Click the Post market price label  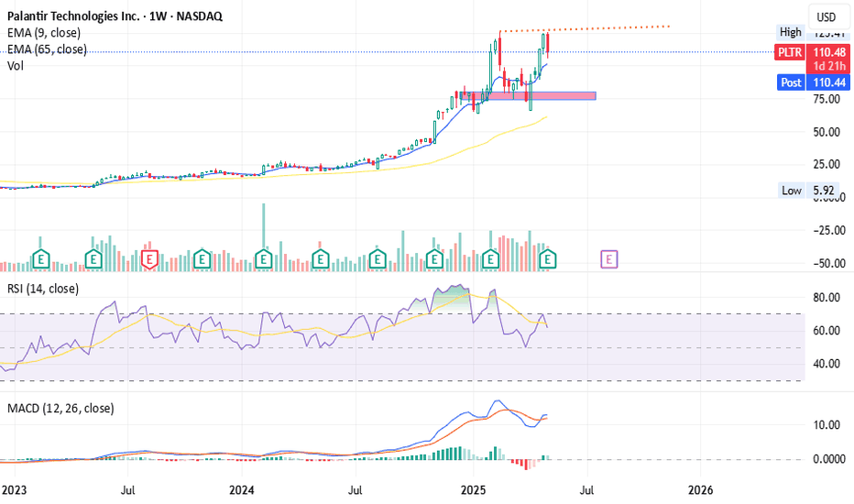coord(813,82)
